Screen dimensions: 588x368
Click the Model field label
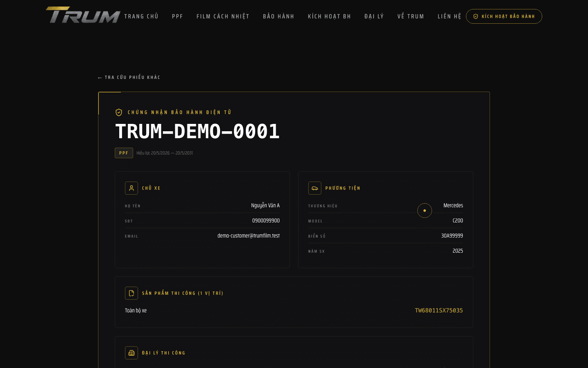pyautogui.click(x=316, y=221)
